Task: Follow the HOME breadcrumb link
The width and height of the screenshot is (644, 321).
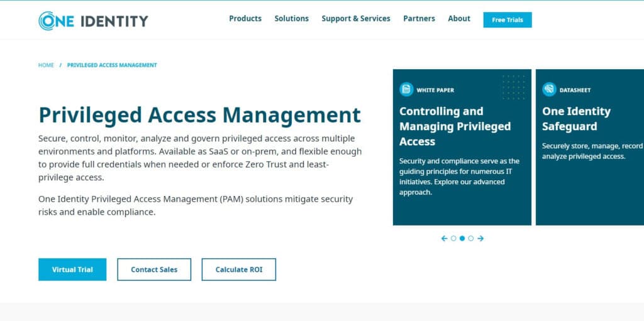Action: pyautogui.click(x=46, y=65)
